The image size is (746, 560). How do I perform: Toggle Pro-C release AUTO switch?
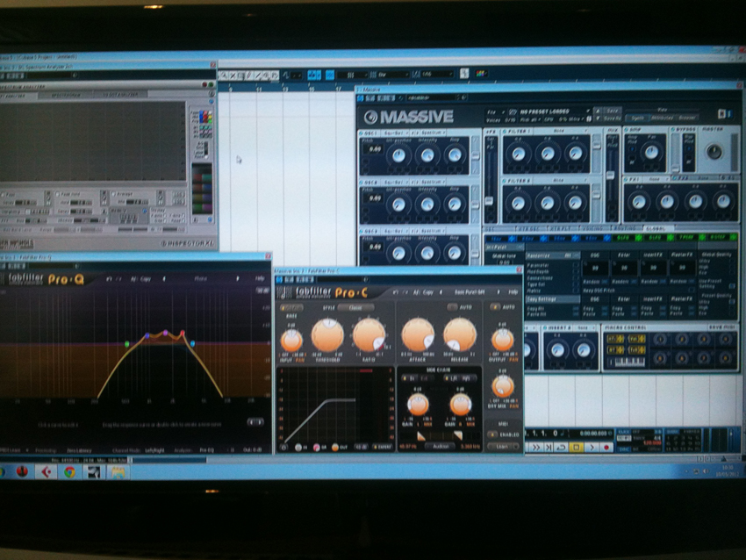point(452,307)
